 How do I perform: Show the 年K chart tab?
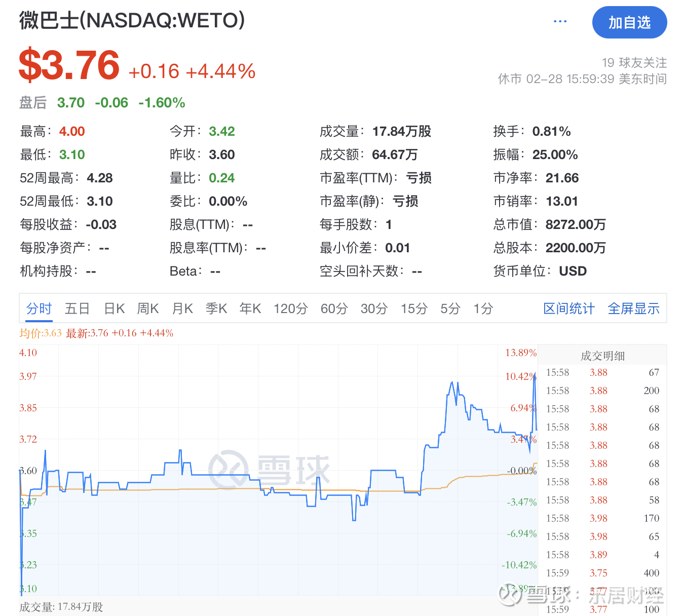coord(250,309)
